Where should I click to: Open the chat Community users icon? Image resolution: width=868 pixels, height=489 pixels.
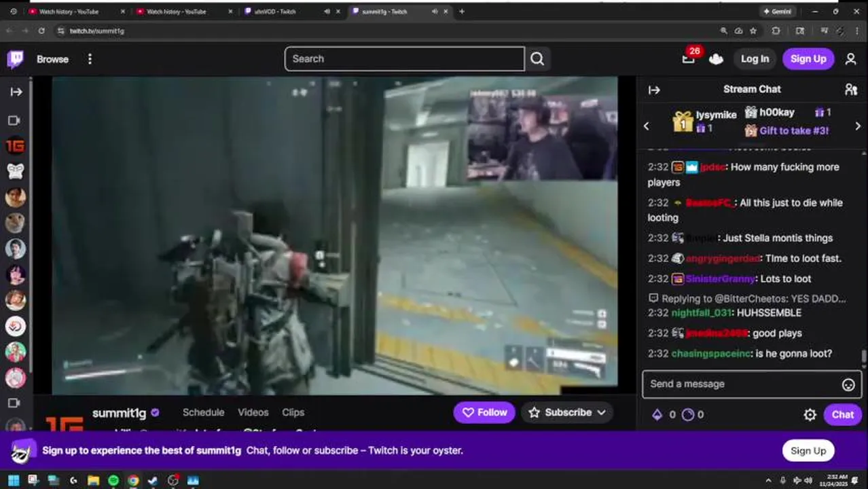[850, 90]
